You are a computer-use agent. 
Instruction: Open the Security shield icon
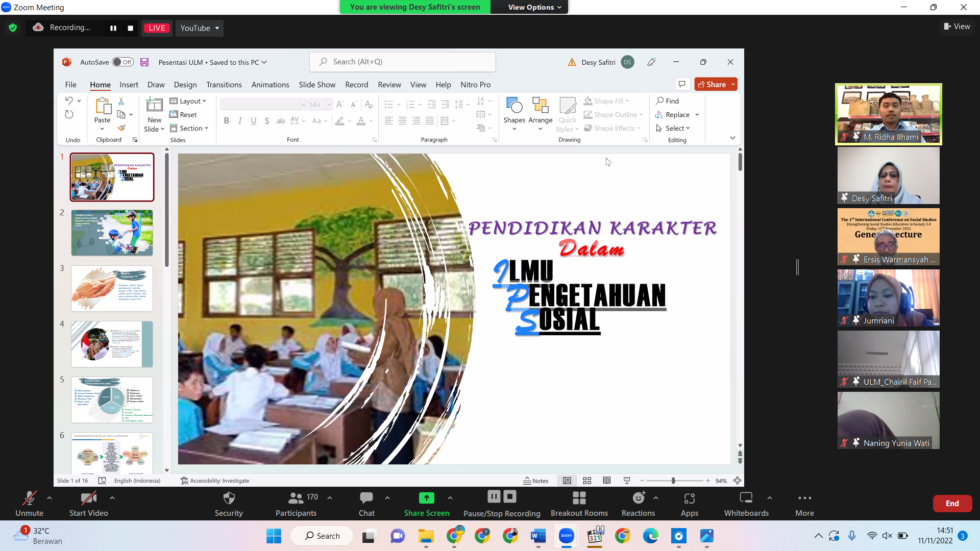click(x=229, y=498)
